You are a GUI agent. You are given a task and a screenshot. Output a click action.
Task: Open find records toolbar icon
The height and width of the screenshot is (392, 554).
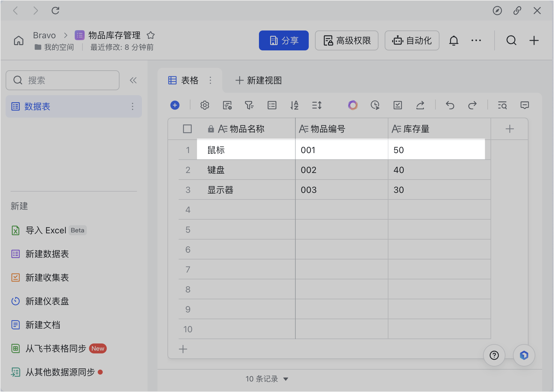tap(502, 105)
